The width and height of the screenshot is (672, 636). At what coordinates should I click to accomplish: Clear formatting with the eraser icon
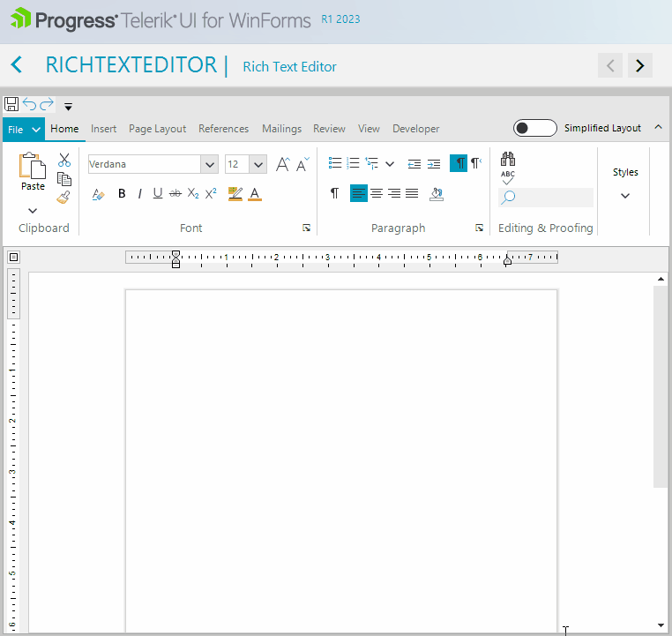pos(98,194)
